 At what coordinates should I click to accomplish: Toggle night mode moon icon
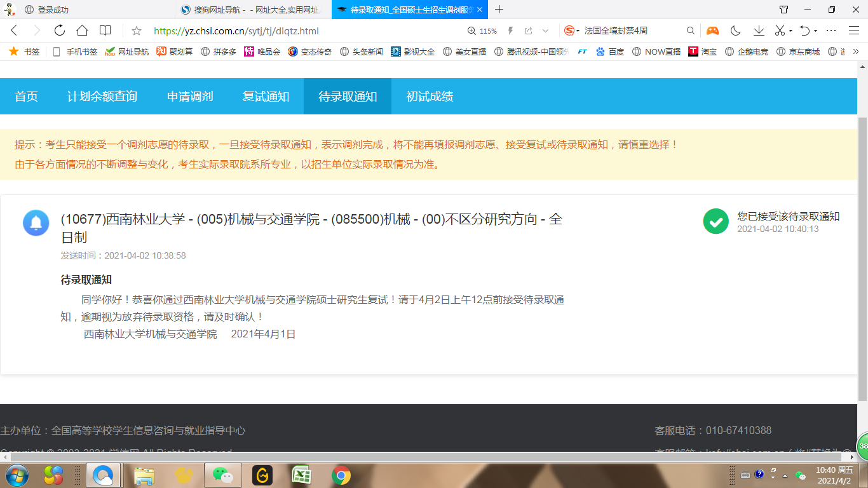point(736,30)
